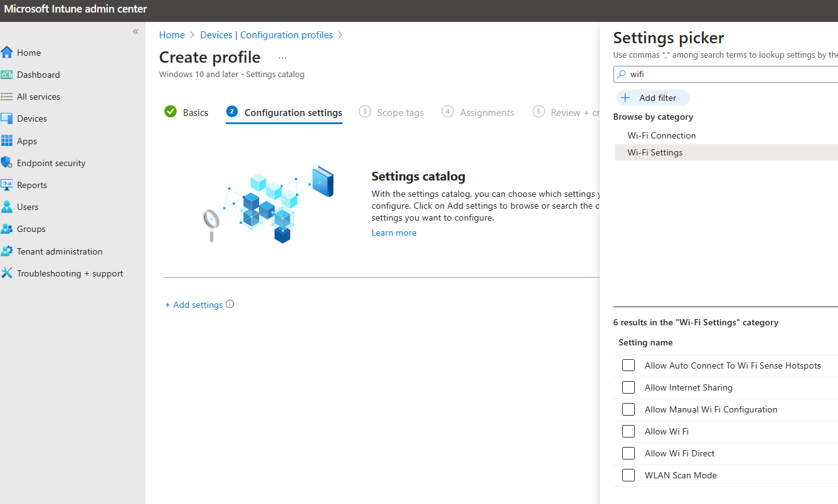Click the Home icon in sidebar
Screen dimensions: 838x504
click(7, 53)
